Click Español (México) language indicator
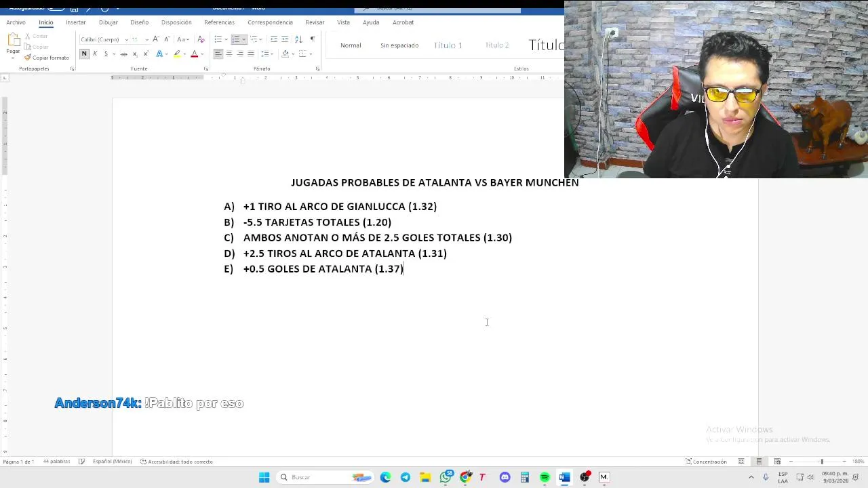This screenshot has height=488, width=868. [112, 462]
